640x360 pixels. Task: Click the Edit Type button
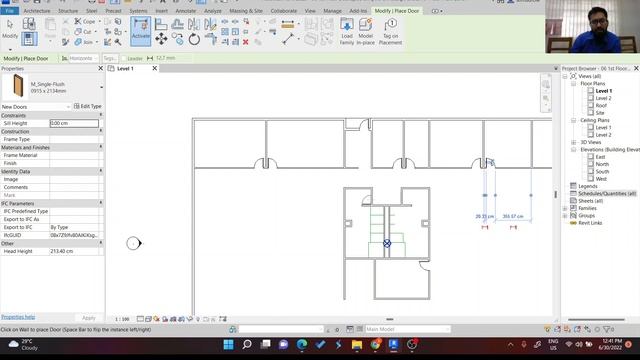click(88, 106)
